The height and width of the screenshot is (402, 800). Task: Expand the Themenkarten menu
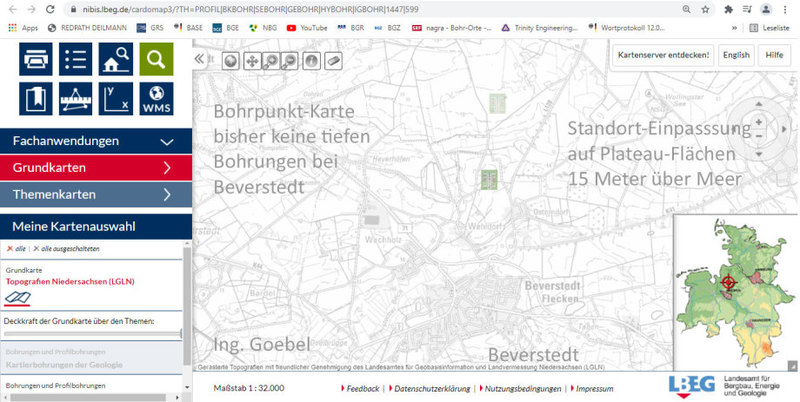point(95,194)
